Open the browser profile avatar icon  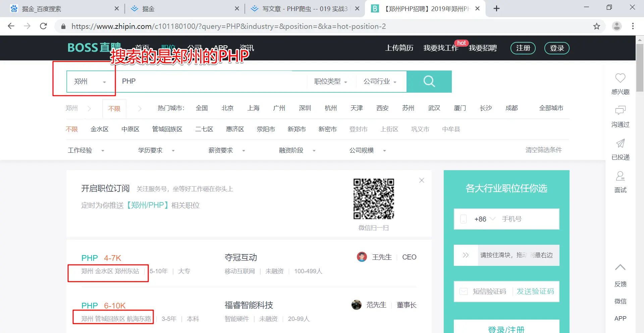tap(616, 26)
